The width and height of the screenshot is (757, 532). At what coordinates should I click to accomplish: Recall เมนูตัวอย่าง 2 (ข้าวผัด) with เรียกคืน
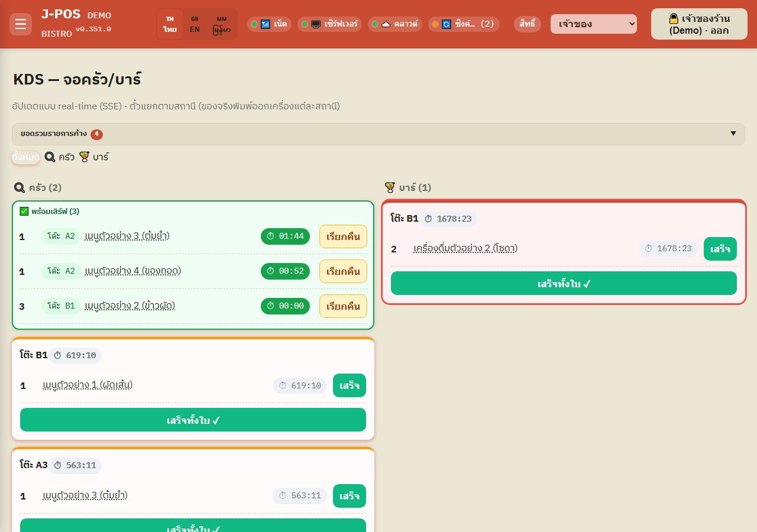point(344,306)
